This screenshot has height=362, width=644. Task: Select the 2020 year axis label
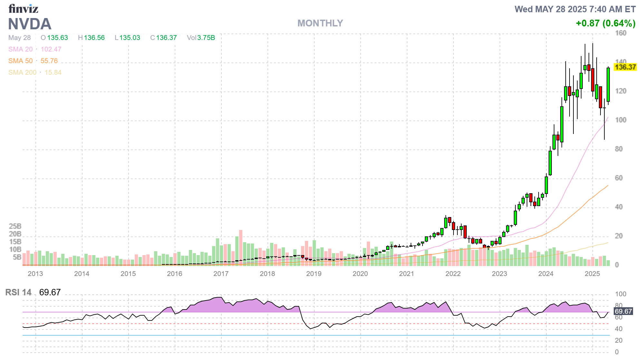(x=361, y=274)
